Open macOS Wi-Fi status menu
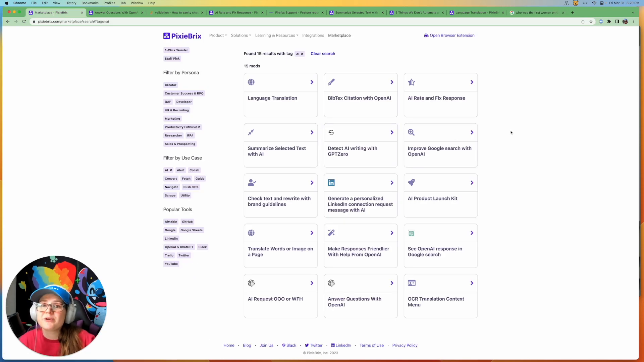This screenshot has width=644, height=362. point(594,3)
